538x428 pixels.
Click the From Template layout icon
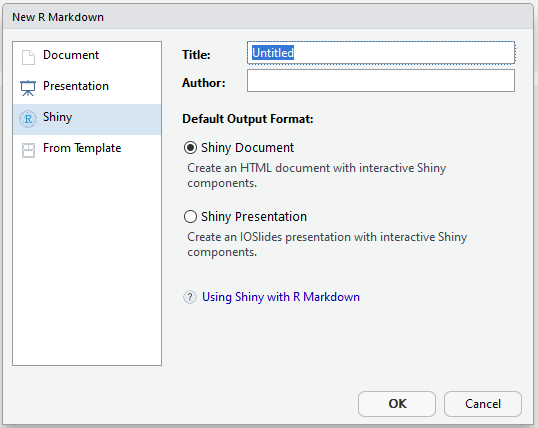point(28,150)
